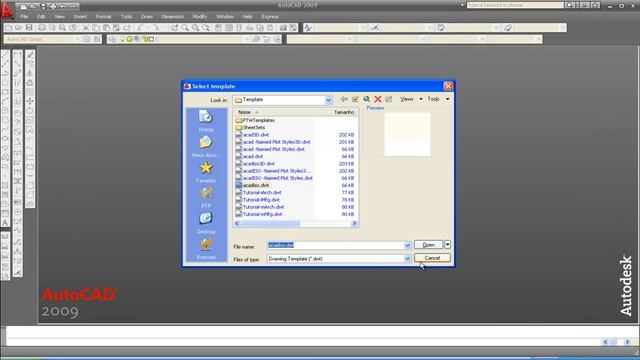This screenshot has width=640, height=360.
Task: Open the Express menu
Action: point(270,17)
